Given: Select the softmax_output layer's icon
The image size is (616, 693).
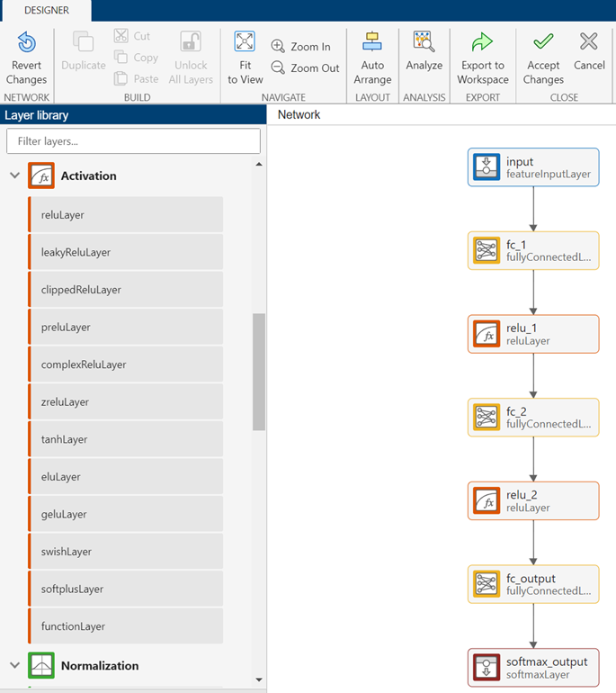Looking at the screenshot, I should pyautogui.click(x=487, y=668).
